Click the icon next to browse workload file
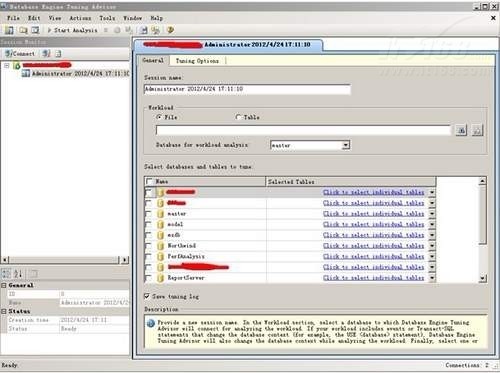This screenshot has width=500, height=373. click(x=477, y=130)
